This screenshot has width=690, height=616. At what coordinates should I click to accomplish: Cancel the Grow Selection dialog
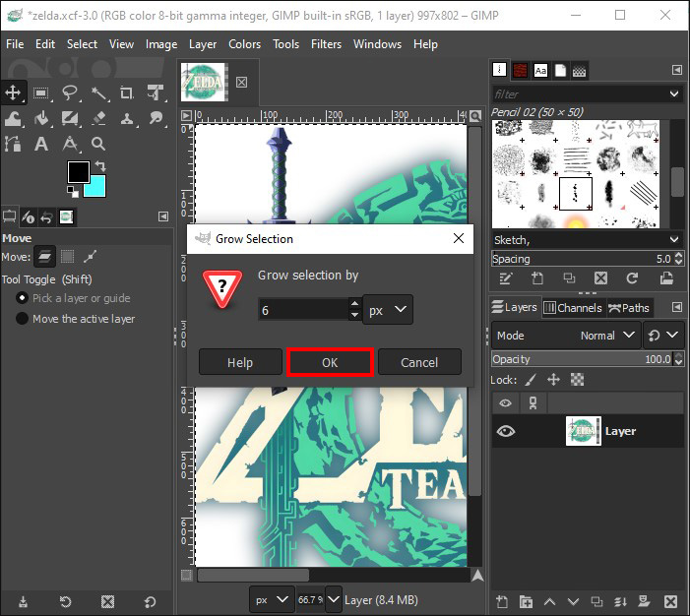[419, 362]
